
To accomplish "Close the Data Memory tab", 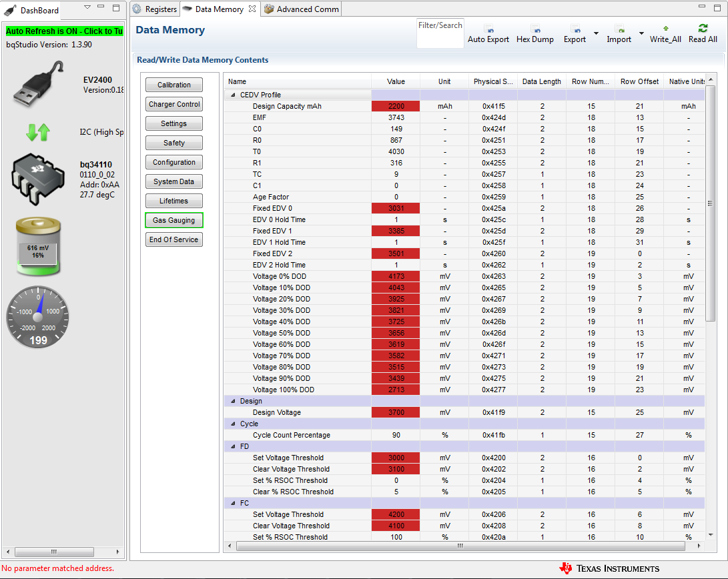I will [252, 9].
